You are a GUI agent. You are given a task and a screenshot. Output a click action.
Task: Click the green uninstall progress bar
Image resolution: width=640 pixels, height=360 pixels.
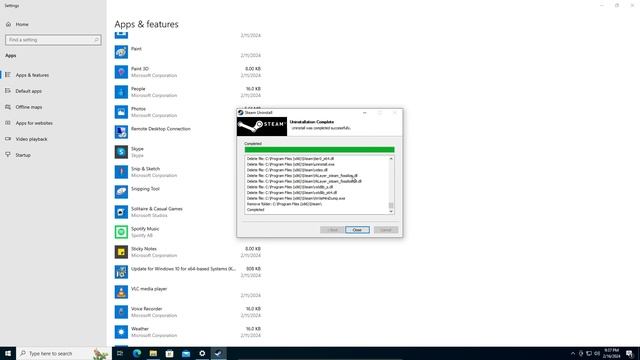pyautogui.click(x=319, y=149)
